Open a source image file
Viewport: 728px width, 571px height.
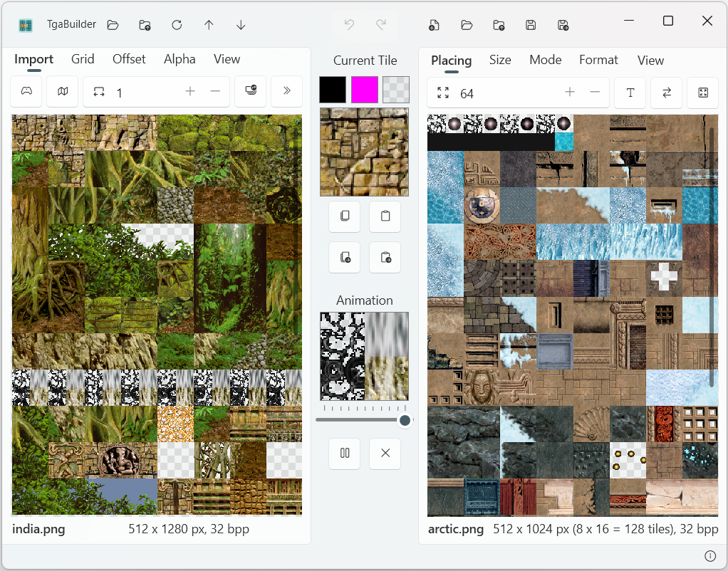coord(113,25)
